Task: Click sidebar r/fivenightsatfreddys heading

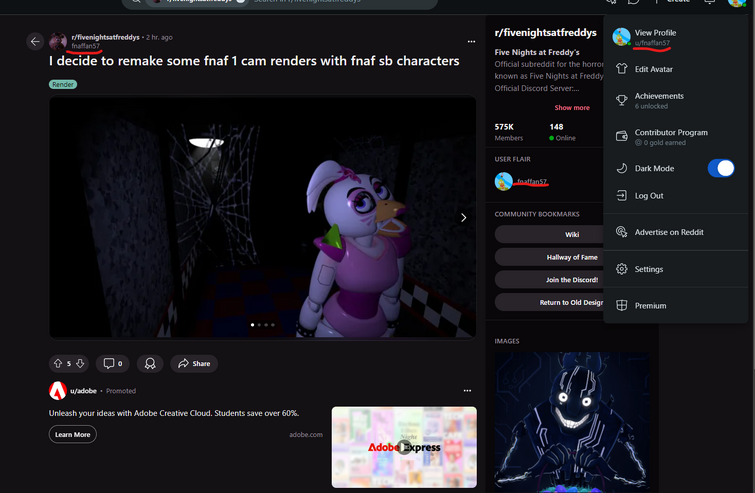Action: tap(546, 32)
